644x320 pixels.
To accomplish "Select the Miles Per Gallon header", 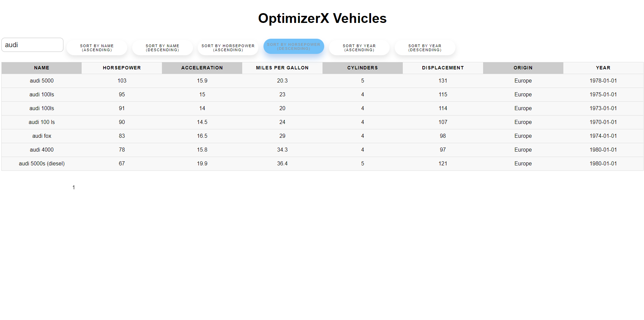I will (282, 68).
